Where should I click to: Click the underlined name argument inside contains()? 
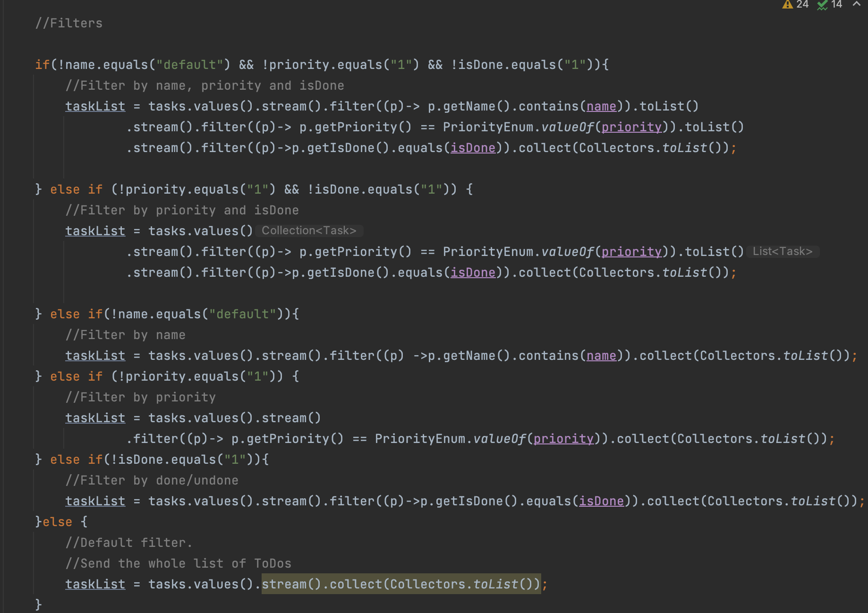pos(601,106)
